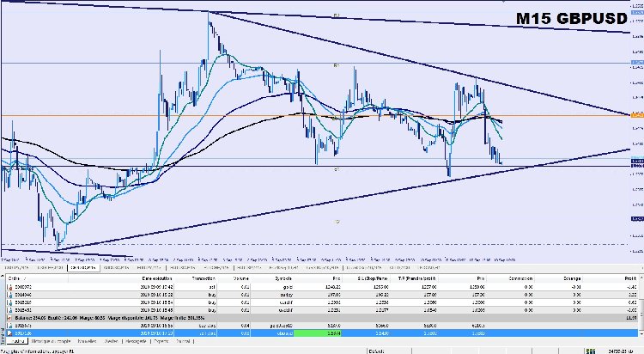Select the buy eurjpy order row icon
Image resolution: width=644 pixels, height=354 pixels.
(x=9, y=295)
